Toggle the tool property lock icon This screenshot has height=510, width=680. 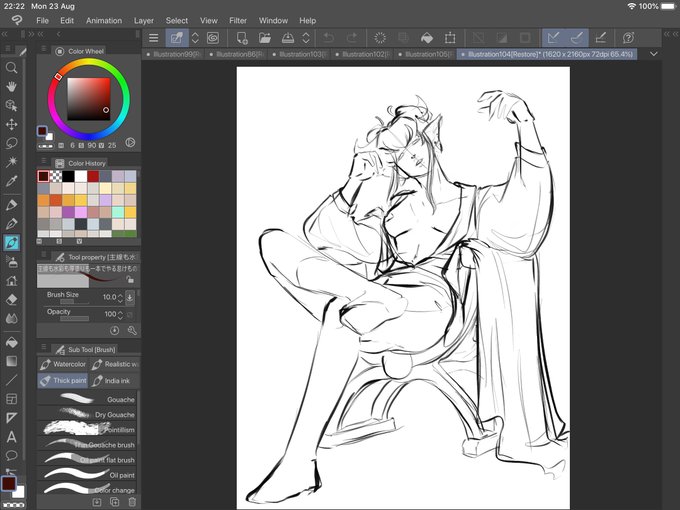(129, 279)
